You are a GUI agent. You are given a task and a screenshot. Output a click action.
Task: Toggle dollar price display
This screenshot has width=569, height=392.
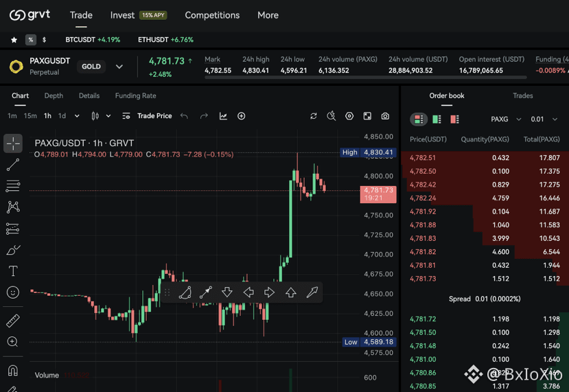[45, 40]
